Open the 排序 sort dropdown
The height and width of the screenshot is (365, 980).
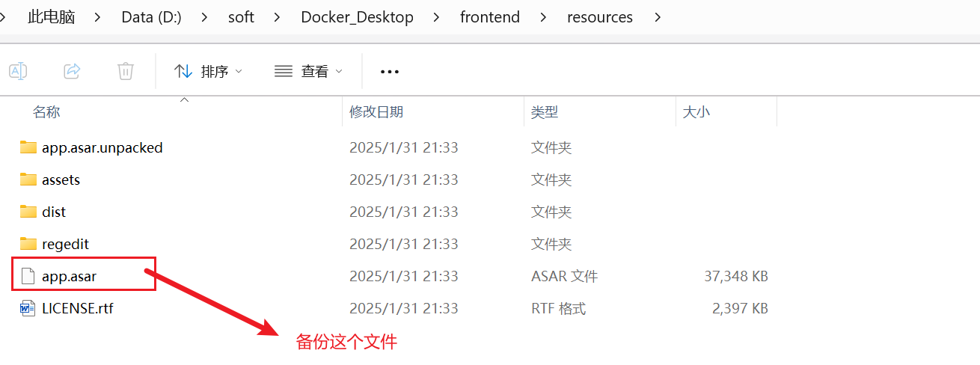[208, 71]
